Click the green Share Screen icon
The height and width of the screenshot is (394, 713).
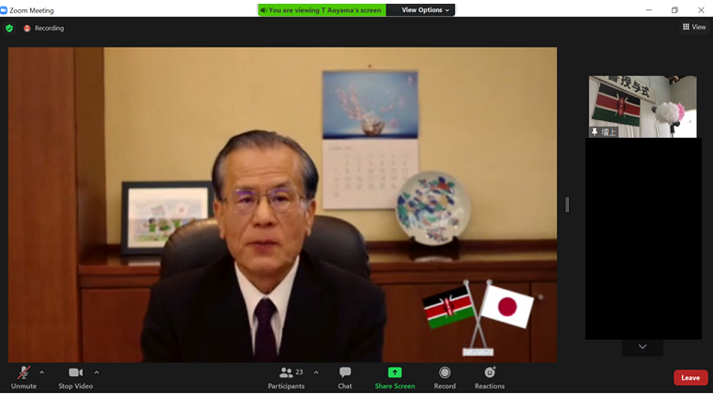395,372
